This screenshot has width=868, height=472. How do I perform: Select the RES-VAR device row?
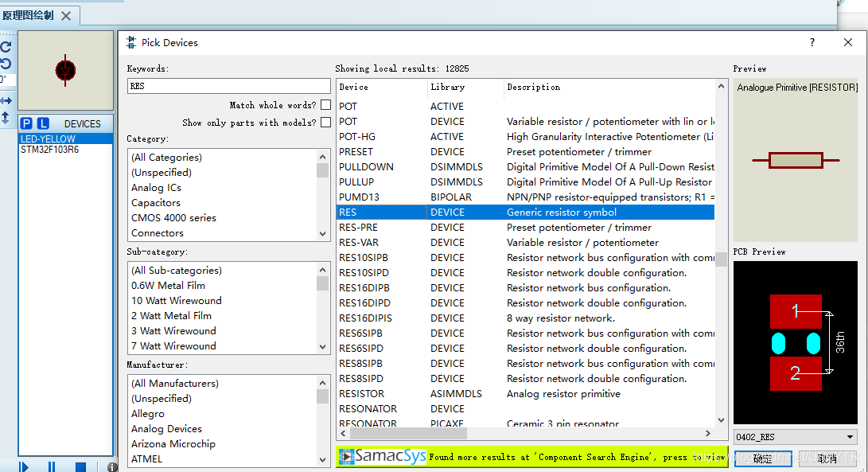[525, 243]
